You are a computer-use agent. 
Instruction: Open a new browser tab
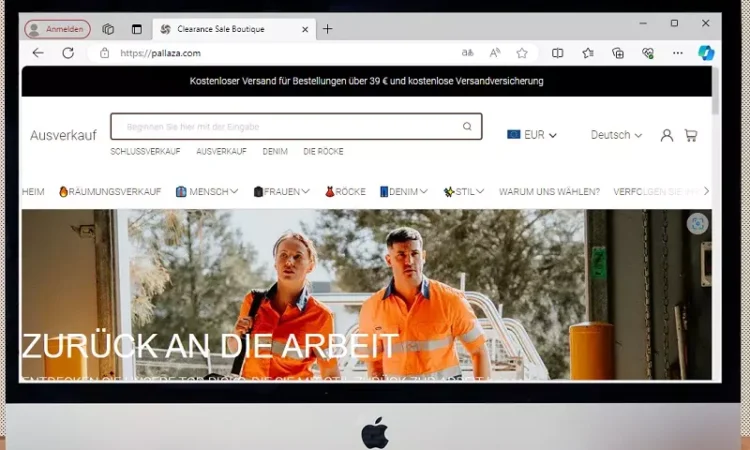[327, 29]
